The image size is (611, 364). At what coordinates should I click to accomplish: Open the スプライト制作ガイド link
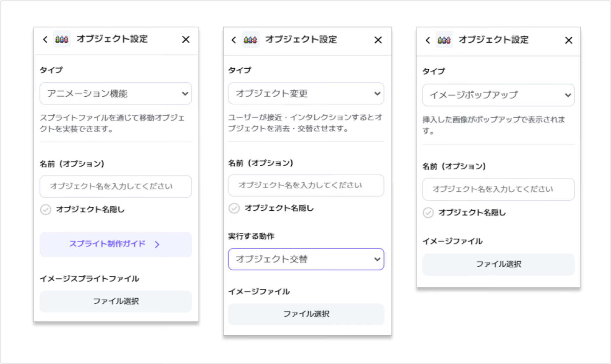(116, 244)
